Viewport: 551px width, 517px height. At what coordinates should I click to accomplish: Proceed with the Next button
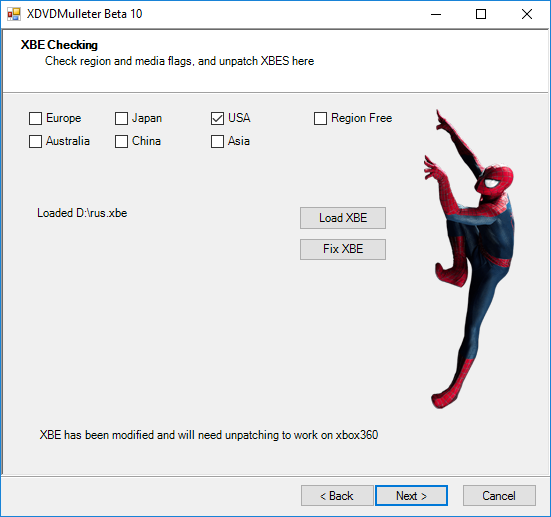coord(411,496)
